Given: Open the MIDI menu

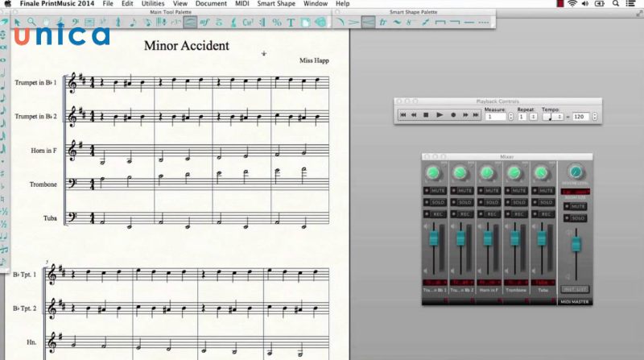Looking at the screenshot, I should click(243, 4).
